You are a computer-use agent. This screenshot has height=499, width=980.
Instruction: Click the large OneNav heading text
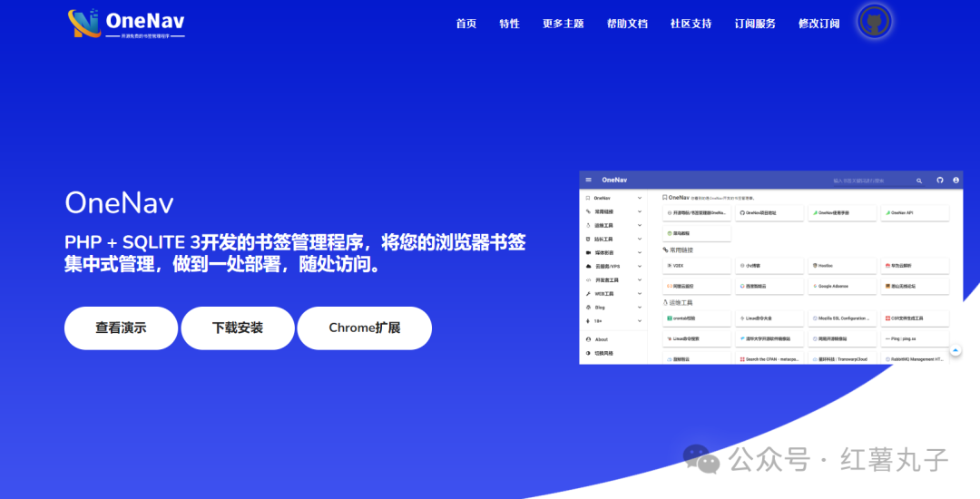click(x=120, y=203)
